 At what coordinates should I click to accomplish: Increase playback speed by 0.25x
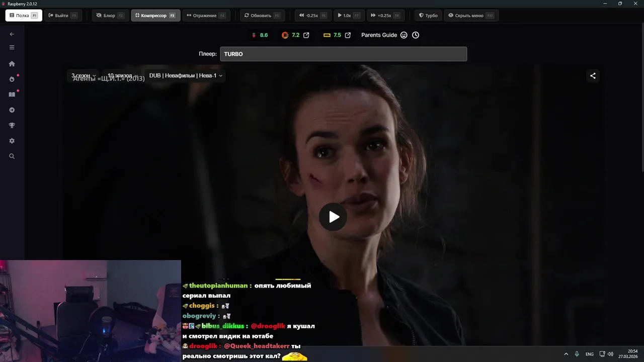pos(385,16)
